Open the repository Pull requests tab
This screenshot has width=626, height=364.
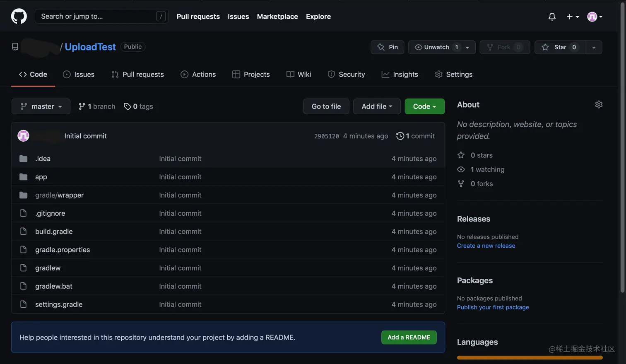tap(137, 75)
